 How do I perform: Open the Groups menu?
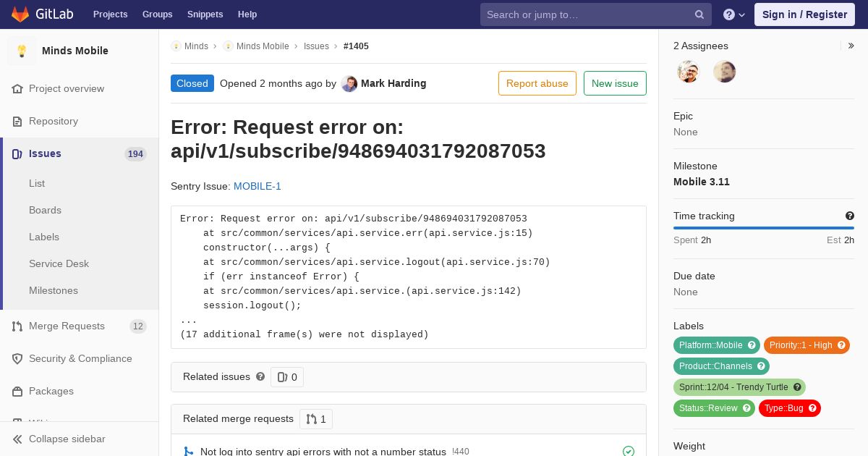(157, 14)
